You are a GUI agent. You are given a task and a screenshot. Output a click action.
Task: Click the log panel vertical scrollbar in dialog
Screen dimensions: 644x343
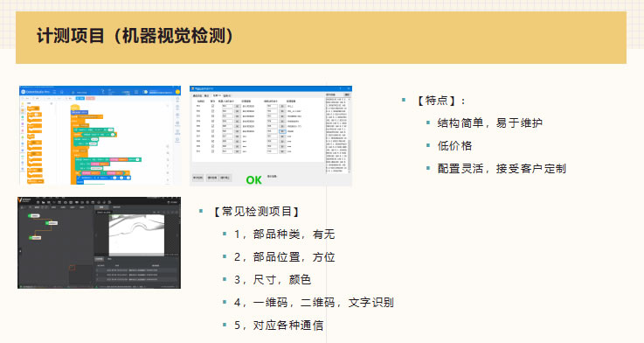click(350, 136)
